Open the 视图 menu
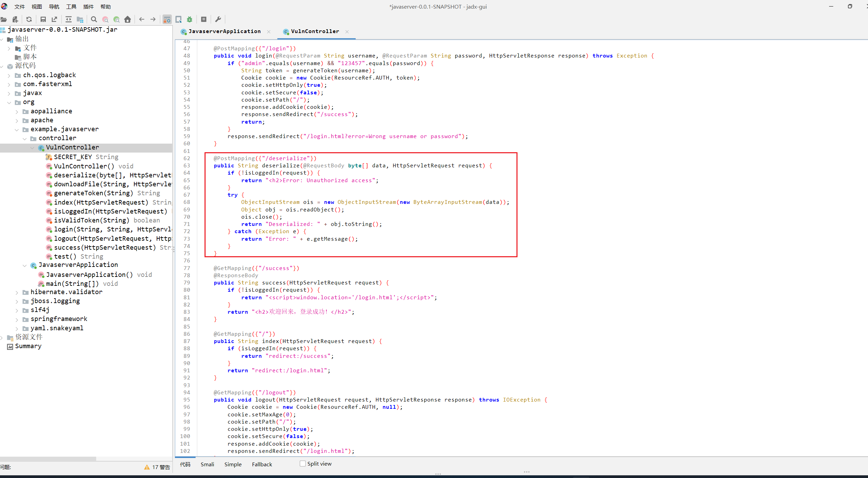 click(37, 7)
